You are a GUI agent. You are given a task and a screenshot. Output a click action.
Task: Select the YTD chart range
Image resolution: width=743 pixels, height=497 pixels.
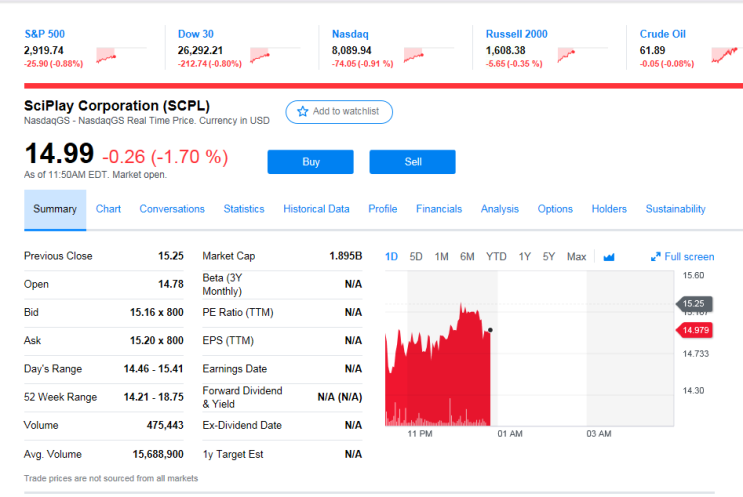[496, 257]
